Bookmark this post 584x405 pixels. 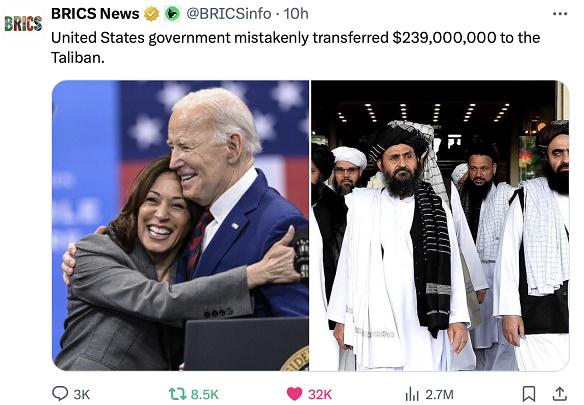click(x=529, y=394)
